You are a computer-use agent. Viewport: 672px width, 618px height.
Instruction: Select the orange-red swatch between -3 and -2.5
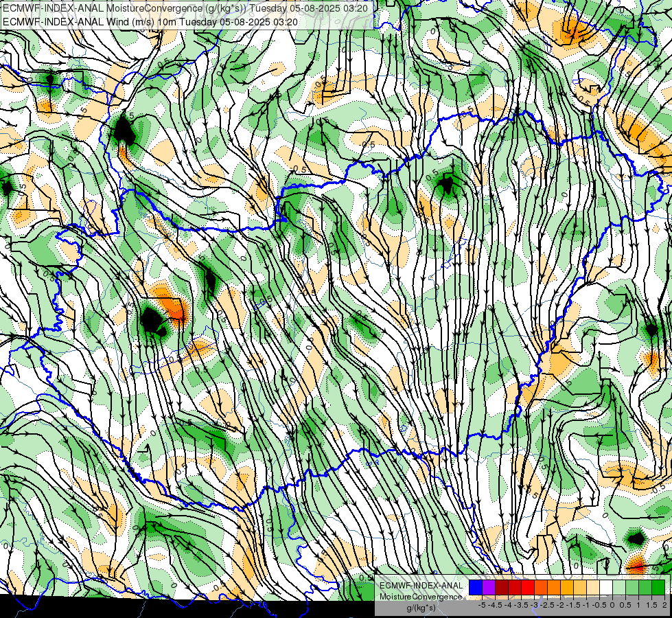[541, 587]
